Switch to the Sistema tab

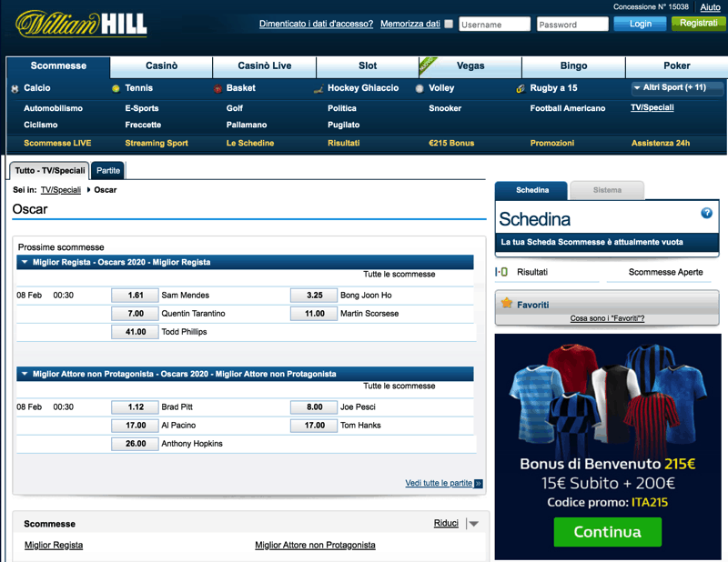[x=607, y=190]
